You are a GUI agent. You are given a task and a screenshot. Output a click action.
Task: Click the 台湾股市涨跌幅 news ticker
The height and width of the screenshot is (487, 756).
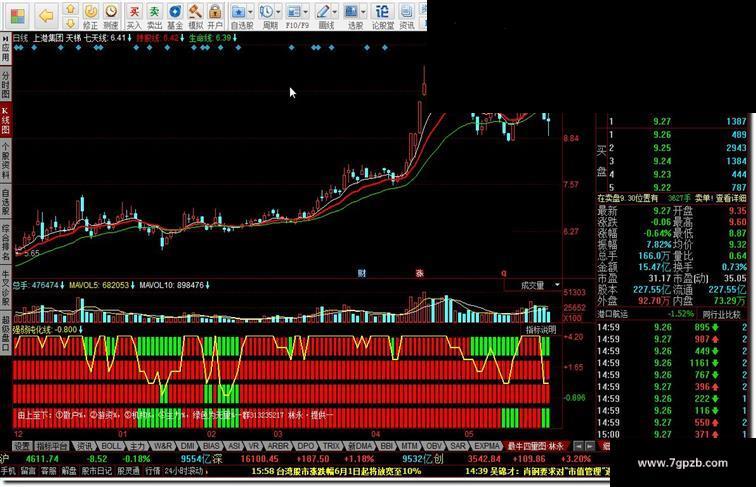pyautogui.click(x=336, y=471)
